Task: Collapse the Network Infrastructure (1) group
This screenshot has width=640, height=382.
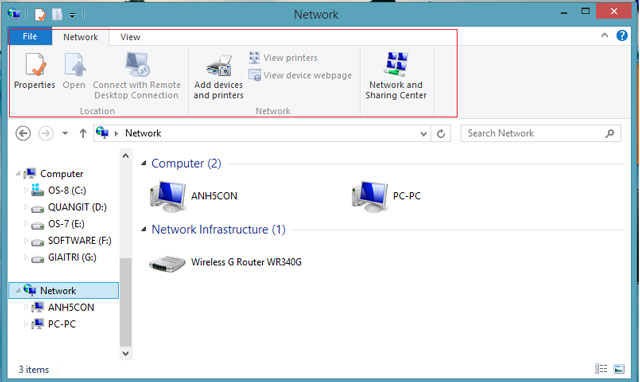Action: 144,229
